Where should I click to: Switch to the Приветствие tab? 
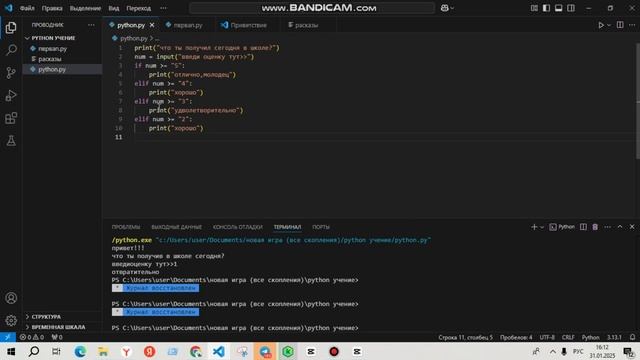click(248, 25)
